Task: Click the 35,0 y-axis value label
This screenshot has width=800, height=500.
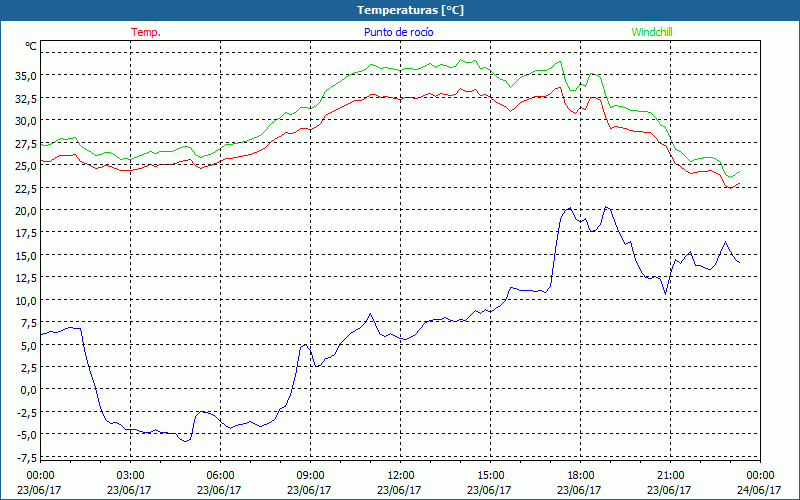Action: [x=25, y=76]
